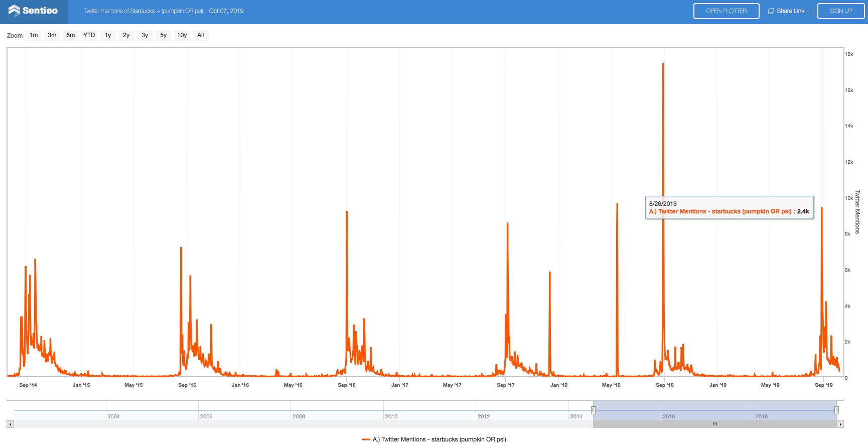
Task: Click the navigator scrollbar left arrow
Action: coord(10,424)
